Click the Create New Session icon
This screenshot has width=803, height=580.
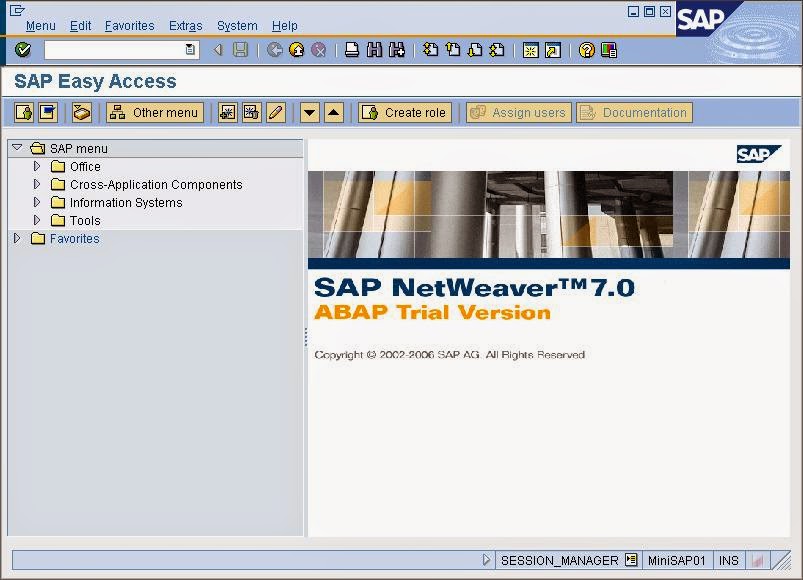531,50
